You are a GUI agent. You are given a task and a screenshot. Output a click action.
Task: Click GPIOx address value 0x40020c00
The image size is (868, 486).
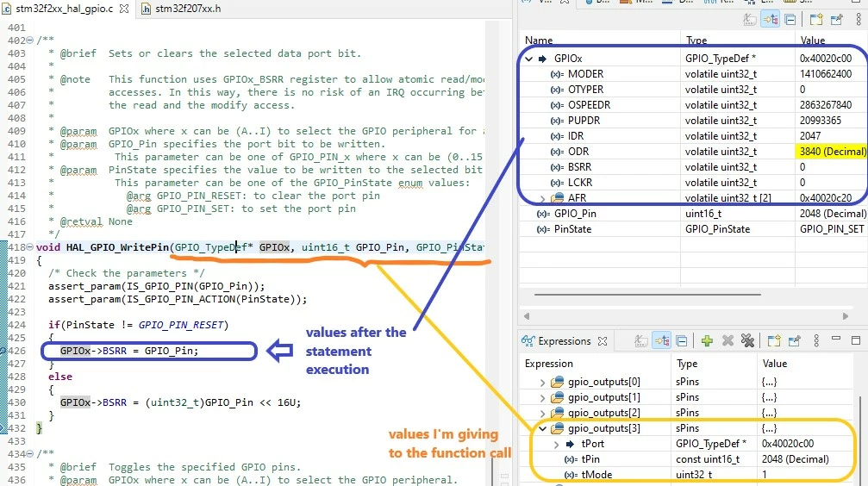[x=826, y=59]
